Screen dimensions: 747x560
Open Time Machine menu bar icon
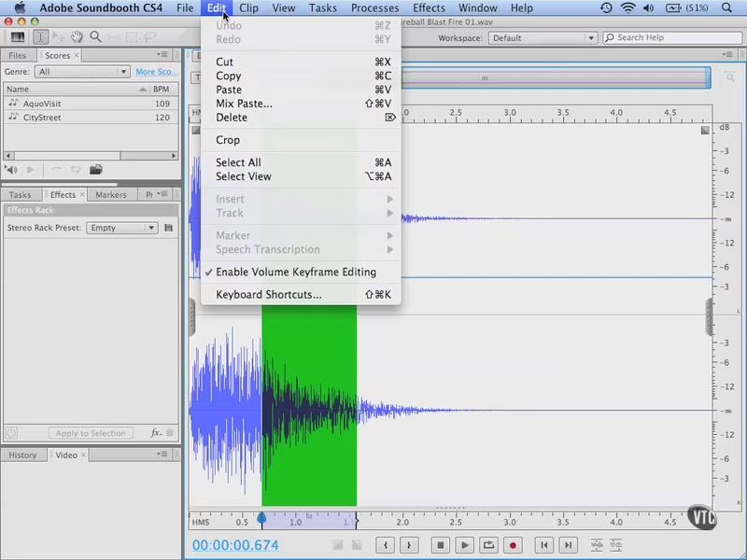click(x=606, y=7)
